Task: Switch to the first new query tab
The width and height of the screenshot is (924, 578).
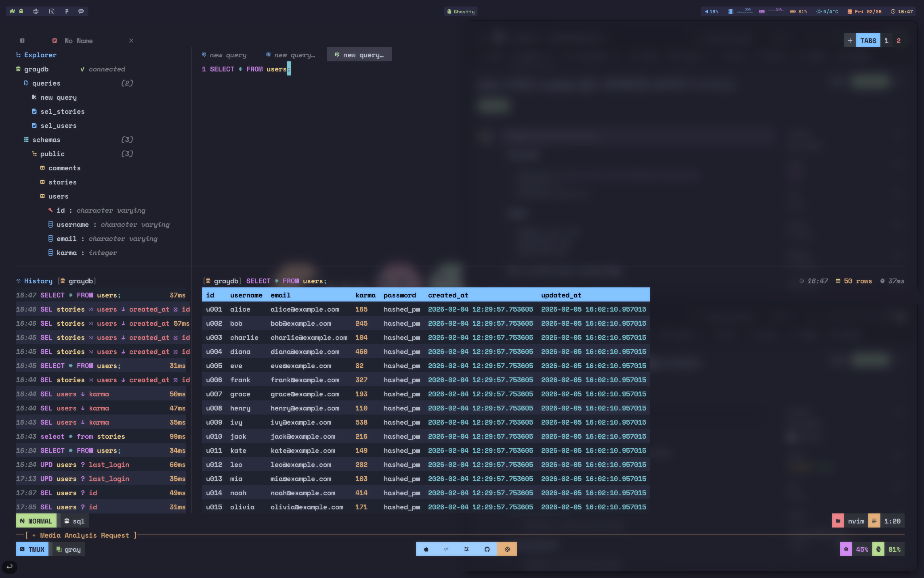Action: click(x=227, y=55)
